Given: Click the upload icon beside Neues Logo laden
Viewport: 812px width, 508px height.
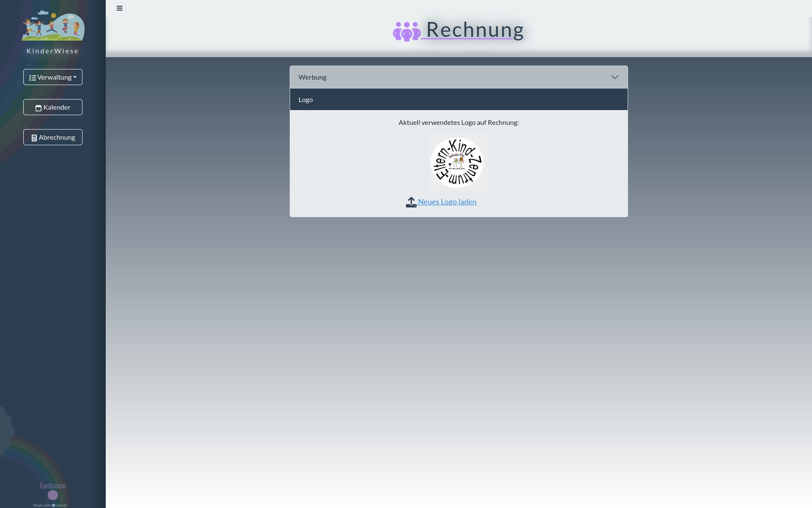Looking at the screenshot, I should (411, 202).
